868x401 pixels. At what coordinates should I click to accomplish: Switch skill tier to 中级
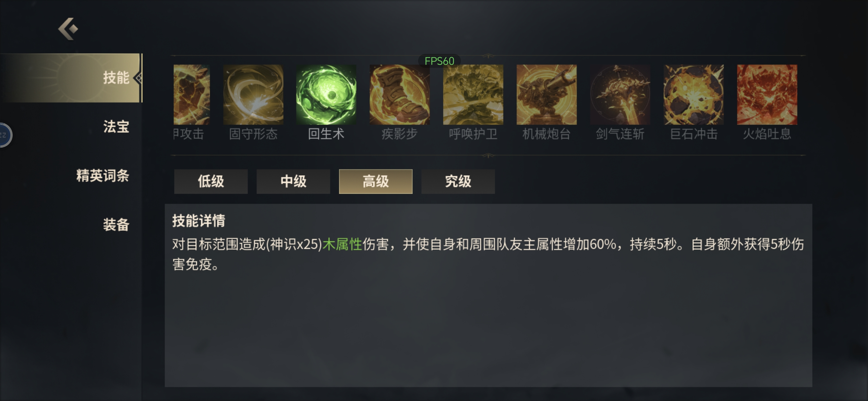293,181
